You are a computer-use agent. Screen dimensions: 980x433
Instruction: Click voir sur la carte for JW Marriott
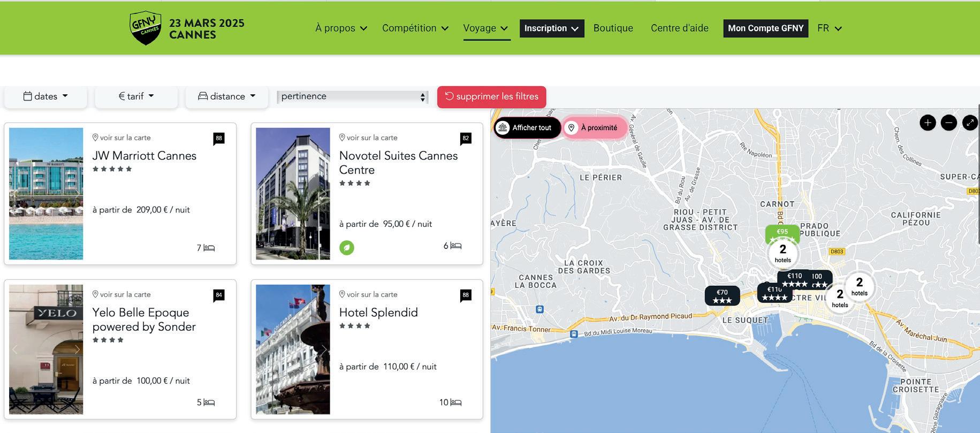click(x=121, y=138)
